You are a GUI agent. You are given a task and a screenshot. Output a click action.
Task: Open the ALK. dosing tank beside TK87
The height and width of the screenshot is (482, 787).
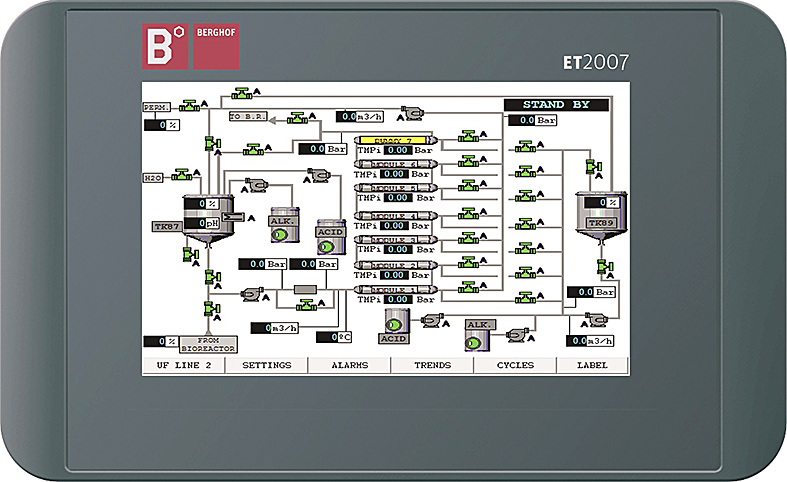(279, 226)
